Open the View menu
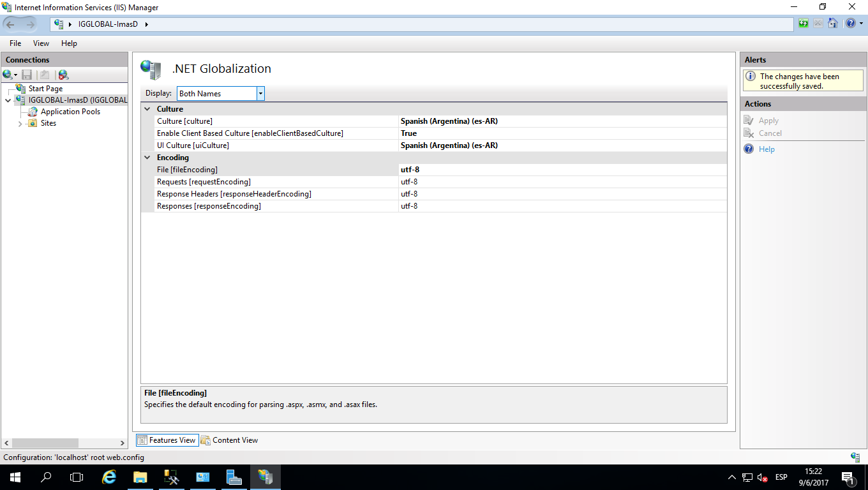Screen dimensions: 868x490 41,43
